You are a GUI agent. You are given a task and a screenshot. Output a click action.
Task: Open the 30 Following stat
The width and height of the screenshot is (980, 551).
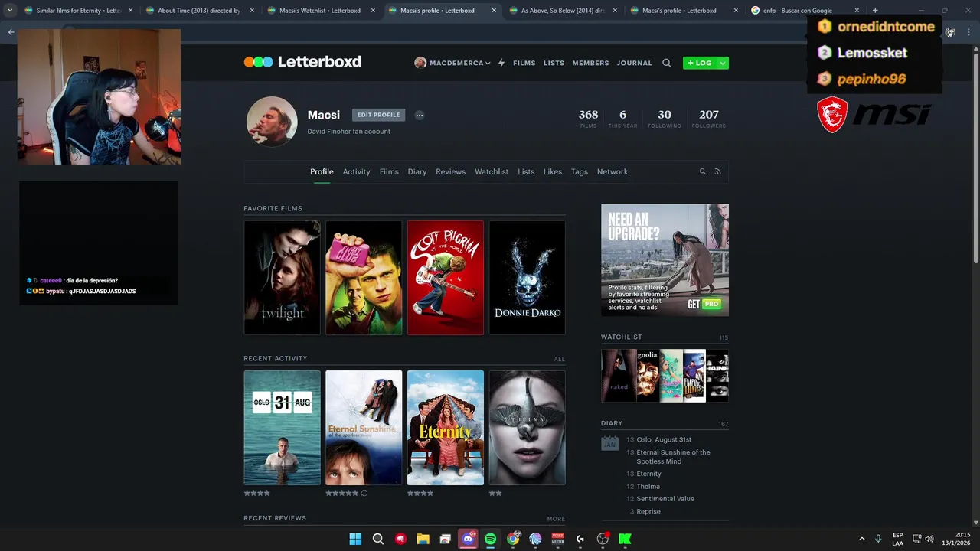pyautogui.click(x=664, y=119)
